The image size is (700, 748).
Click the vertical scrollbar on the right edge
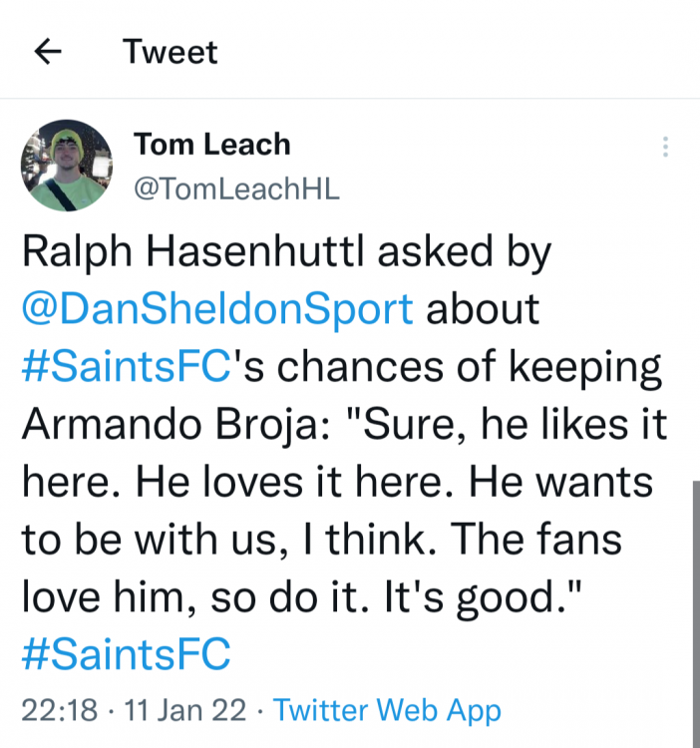click(695, 608)
